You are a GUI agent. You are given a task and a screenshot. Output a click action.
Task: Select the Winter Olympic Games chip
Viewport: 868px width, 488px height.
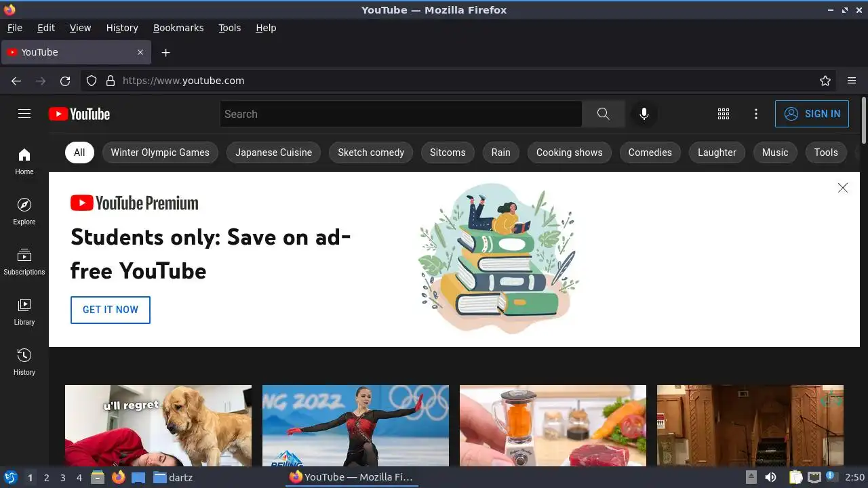point(160,152)
